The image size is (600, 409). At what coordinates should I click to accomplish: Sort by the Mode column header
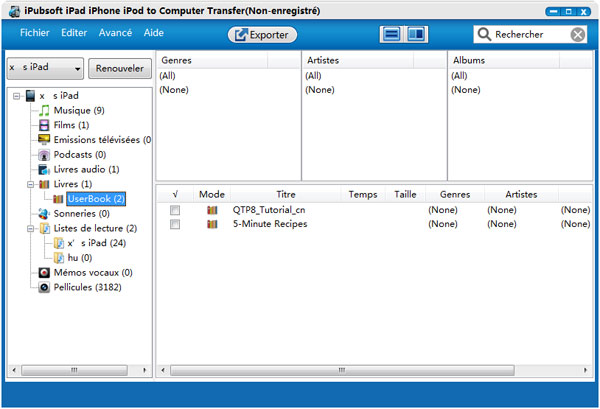212,194
